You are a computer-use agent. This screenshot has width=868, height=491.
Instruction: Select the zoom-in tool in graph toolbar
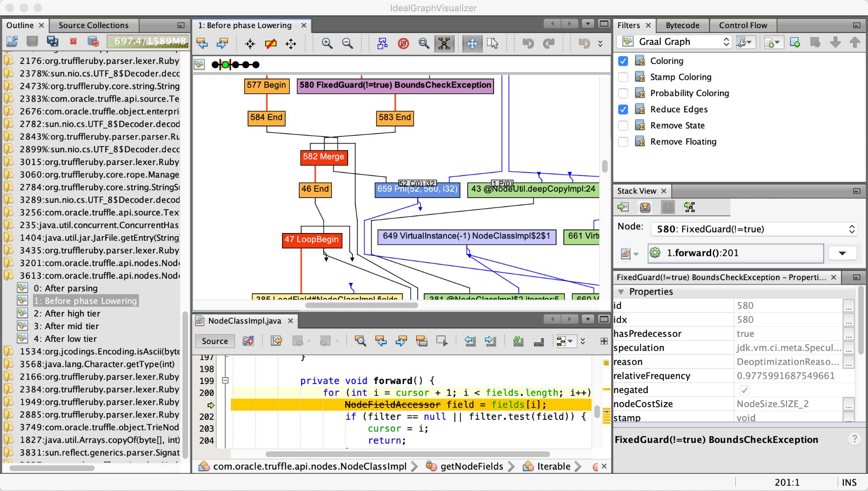coord(326,43)
